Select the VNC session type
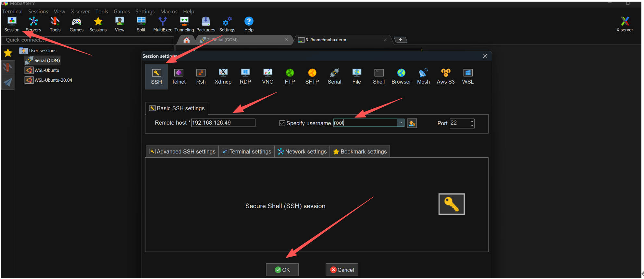 pyautogui.click(x=268, y=77)
